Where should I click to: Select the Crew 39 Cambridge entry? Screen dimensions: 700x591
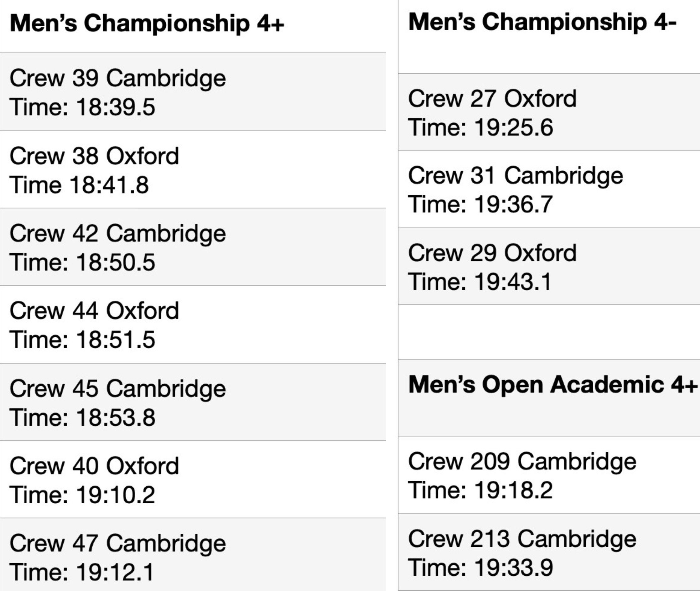point(118,78)
